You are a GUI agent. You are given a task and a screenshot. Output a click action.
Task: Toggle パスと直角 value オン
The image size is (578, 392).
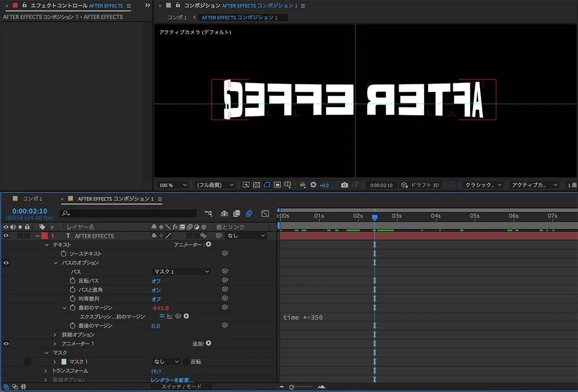(156, 290)
